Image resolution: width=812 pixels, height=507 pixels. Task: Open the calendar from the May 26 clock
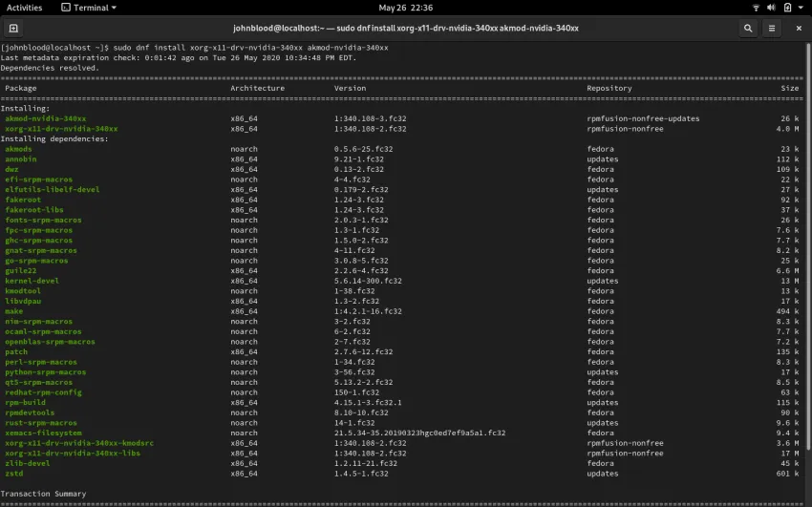click(x=405, y=8)
